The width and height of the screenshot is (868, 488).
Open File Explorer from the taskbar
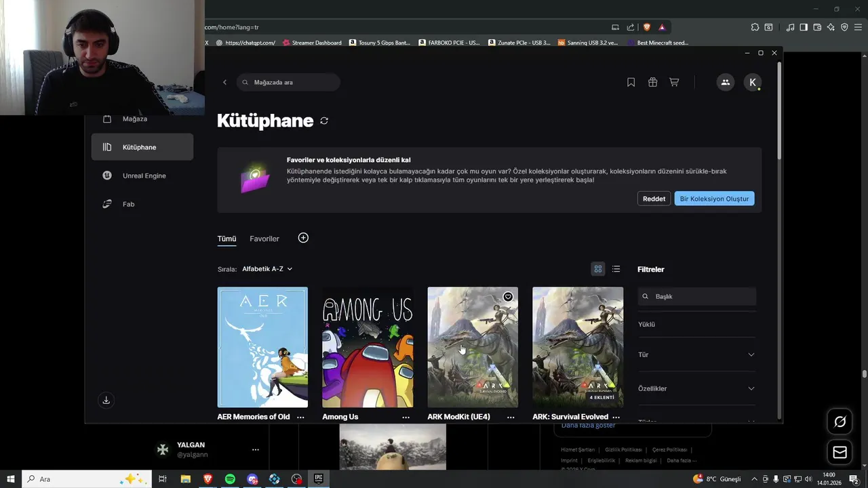click(x=185, y=479)
